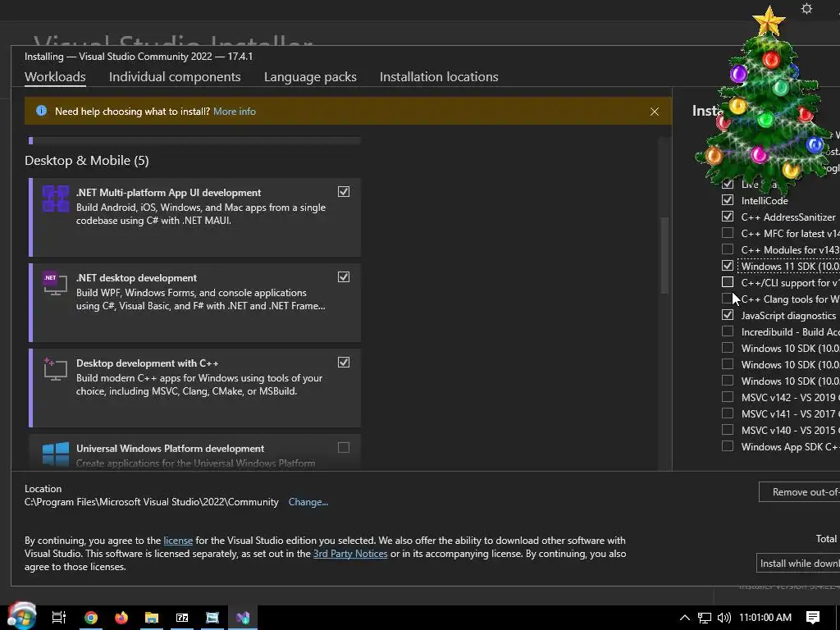
Task: Uncheck the JavaScript diagnostics component
Action: tap(728, 315)
